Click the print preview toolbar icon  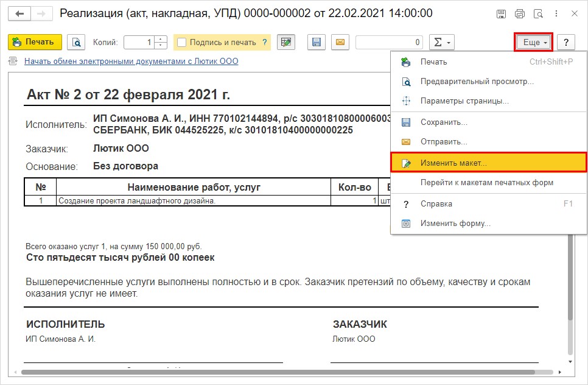pos(76,42)
